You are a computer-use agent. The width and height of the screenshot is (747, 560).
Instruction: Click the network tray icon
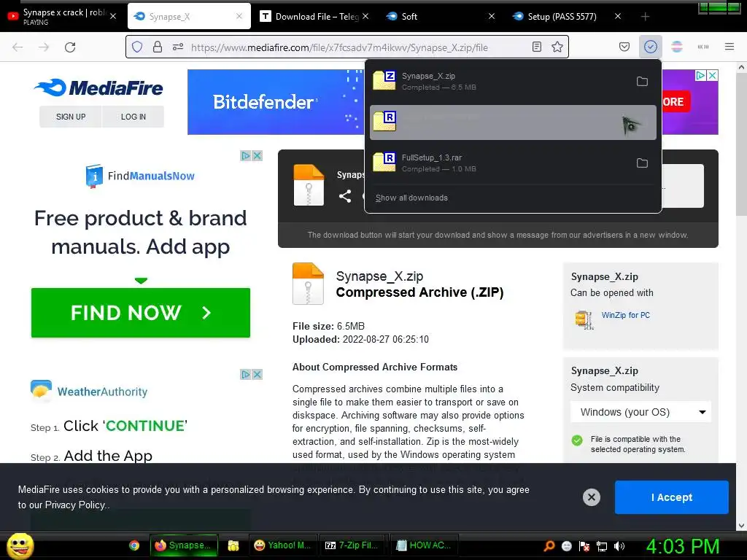tap(602, 546)
